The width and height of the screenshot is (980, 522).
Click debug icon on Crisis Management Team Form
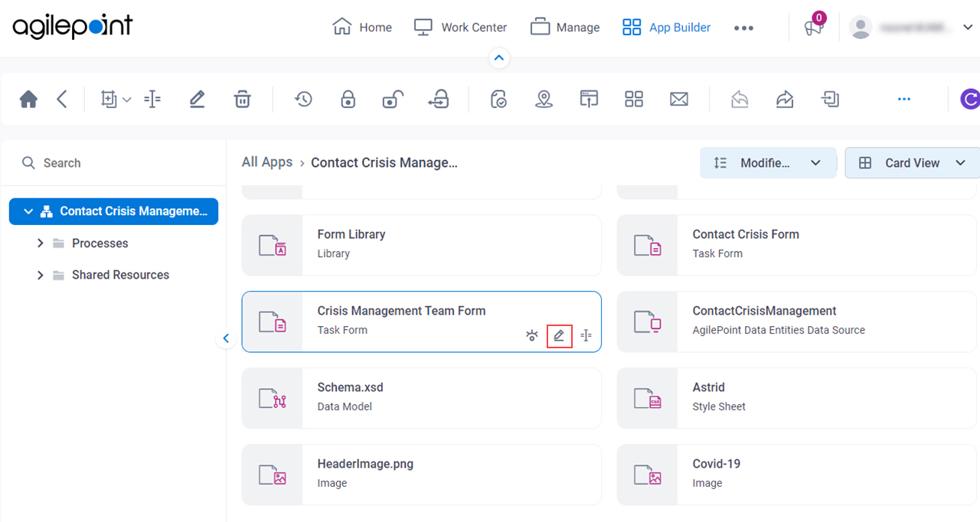pos(532,335)
